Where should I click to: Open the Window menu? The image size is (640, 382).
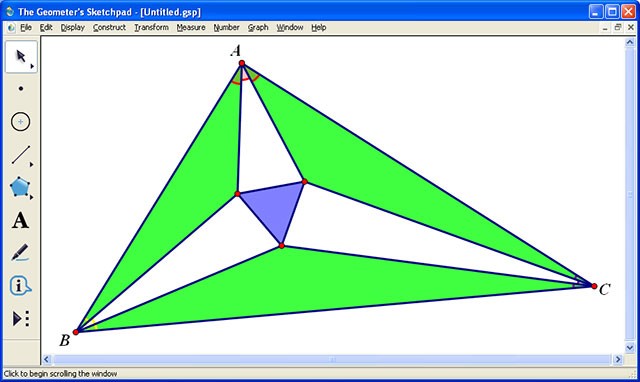point(290,27)
